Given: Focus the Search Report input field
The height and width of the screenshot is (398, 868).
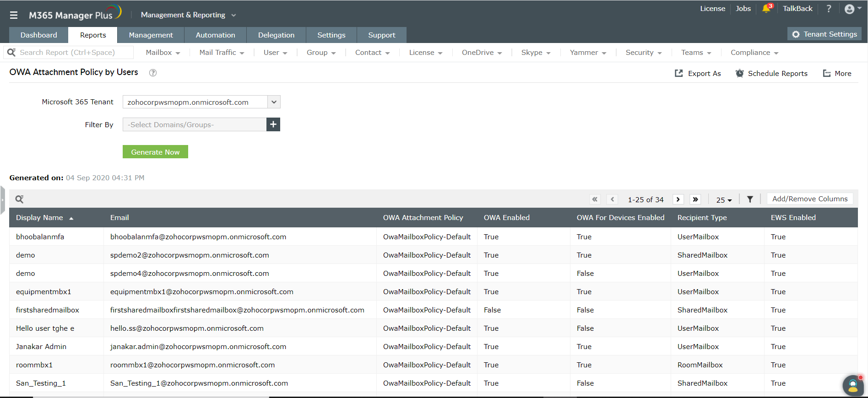Looking at the screenshot, I should point(73,53).
